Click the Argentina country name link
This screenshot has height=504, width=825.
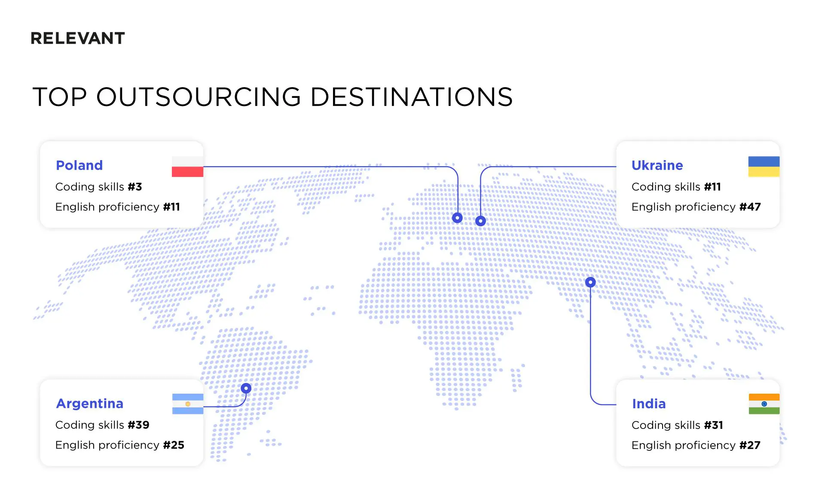point(89,404)
